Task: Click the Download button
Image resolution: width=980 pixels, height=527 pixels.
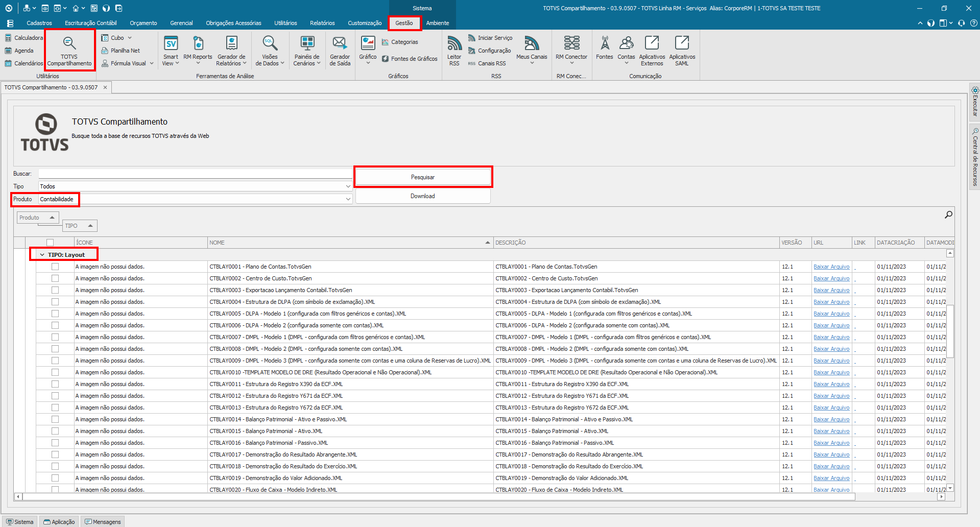Action: point(423,196)
